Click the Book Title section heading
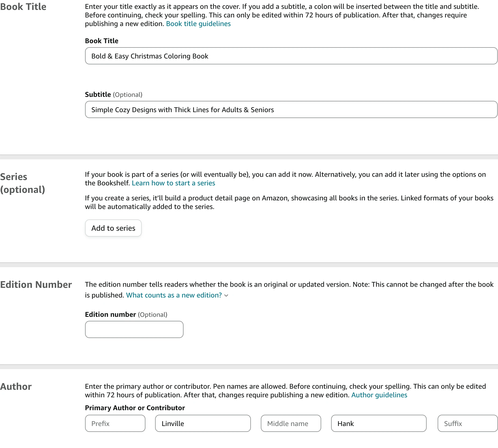The image size is (498, 448). pos(23,7)
